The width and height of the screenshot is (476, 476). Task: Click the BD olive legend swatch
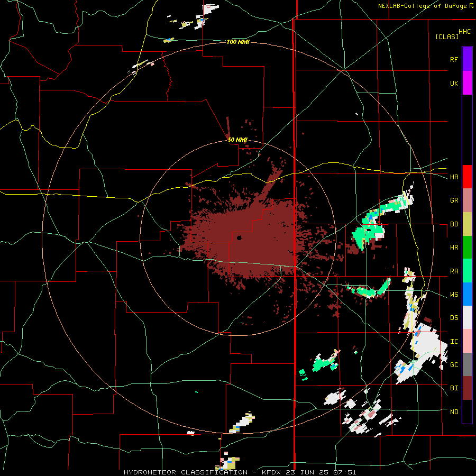tap(467, 224)
